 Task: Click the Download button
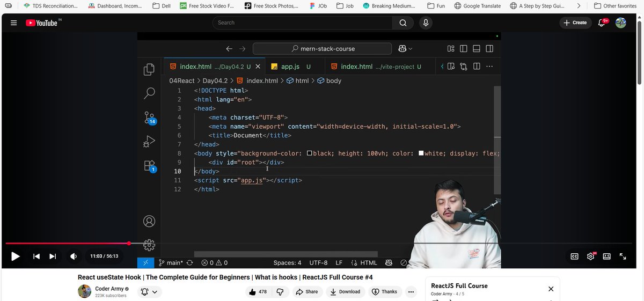[x=345, y=291]
